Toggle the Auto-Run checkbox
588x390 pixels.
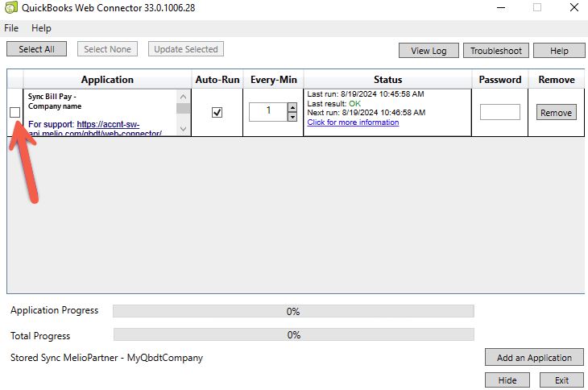point(217,112)
